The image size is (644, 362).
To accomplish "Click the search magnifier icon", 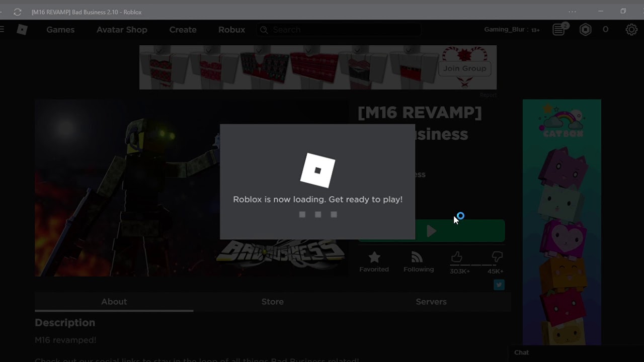I will (264, 30).
